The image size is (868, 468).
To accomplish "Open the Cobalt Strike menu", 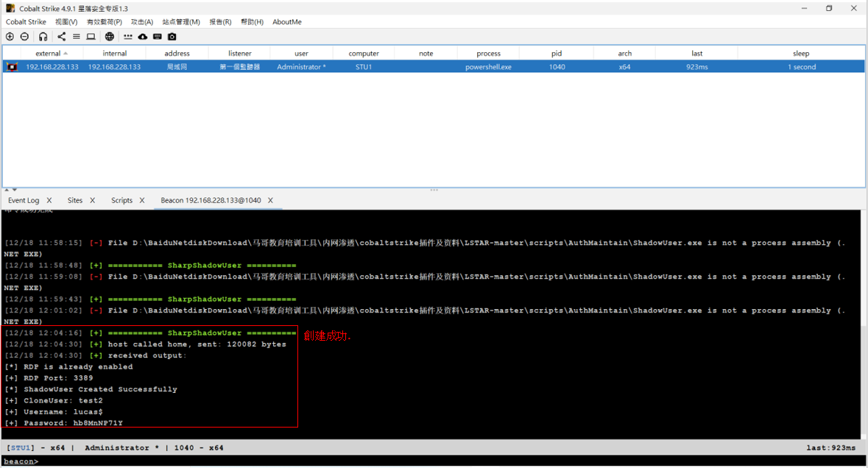I will [x=26, y=22].
